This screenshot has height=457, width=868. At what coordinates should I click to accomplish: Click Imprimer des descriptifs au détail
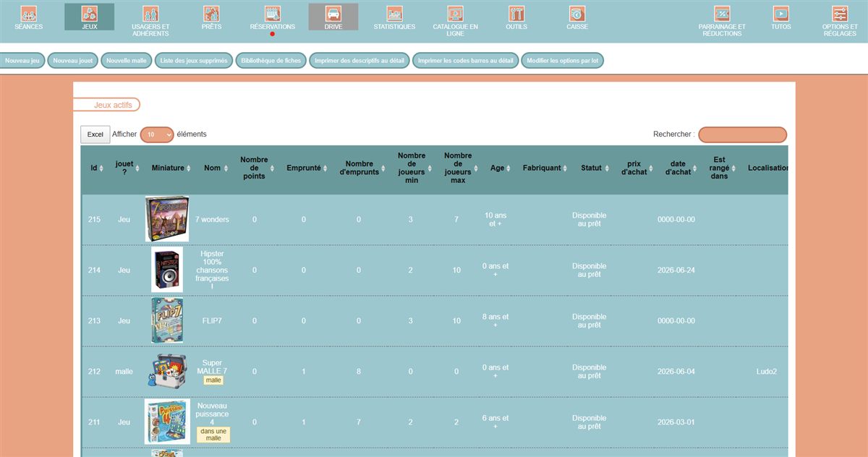pos(360,61)
